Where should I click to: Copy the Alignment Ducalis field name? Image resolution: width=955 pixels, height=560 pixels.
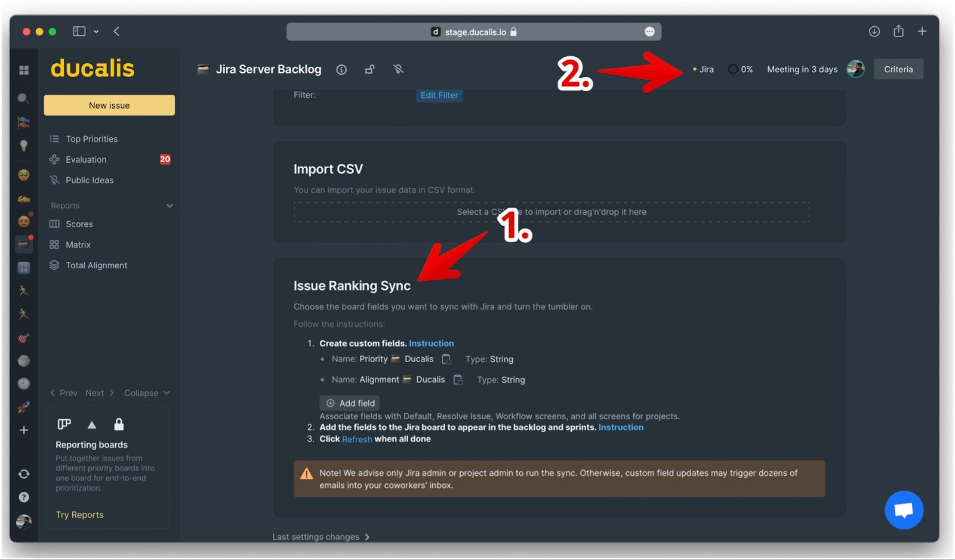458,380
